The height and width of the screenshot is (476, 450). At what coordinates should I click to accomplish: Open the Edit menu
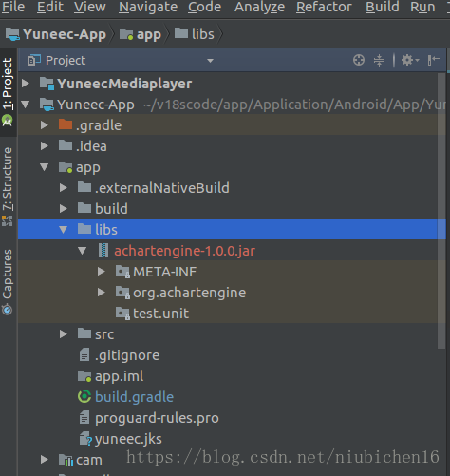(x=50, y=7)
